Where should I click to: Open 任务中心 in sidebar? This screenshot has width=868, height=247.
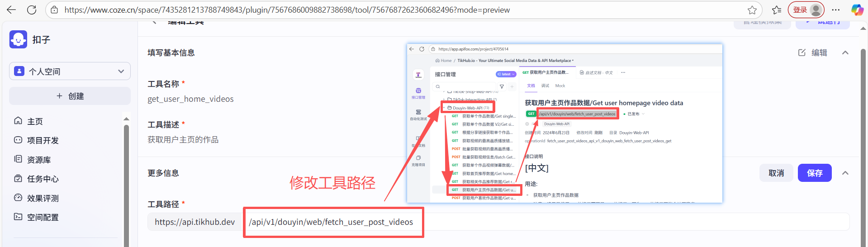click(x=43, y=179)
